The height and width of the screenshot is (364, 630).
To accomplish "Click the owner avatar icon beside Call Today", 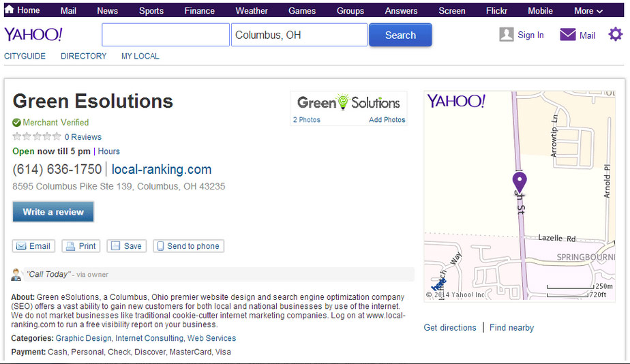I will click(16, 275).
